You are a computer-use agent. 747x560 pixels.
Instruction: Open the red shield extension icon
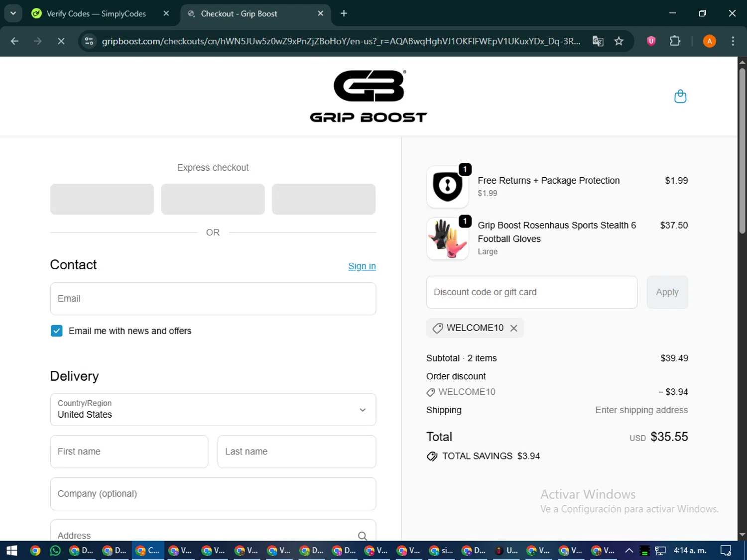651,41
